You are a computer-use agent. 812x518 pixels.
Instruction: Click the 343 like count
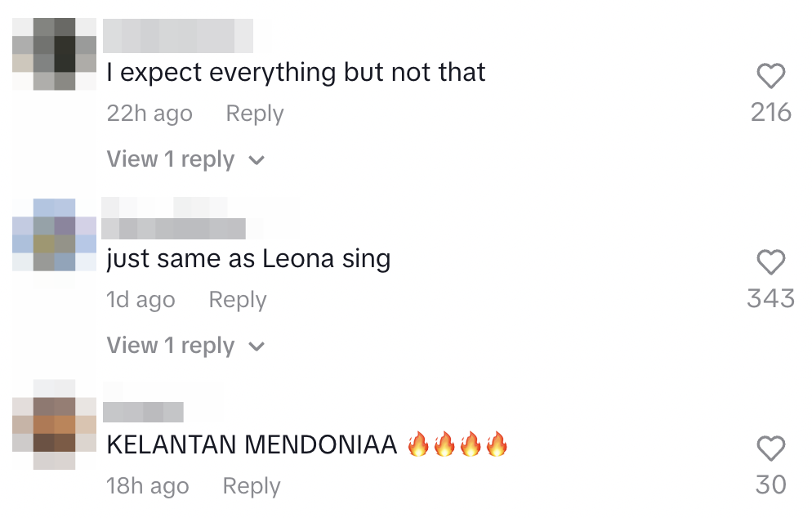770,298
